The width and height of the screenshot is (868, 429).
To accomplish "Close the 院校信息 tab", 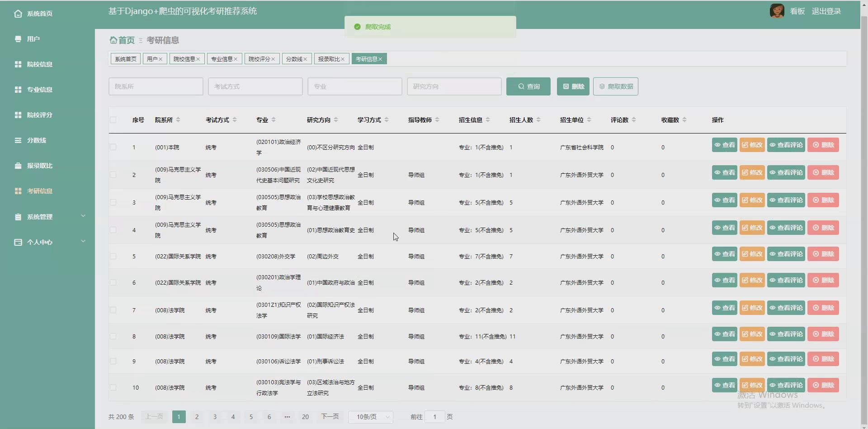I will coord(198,59).
